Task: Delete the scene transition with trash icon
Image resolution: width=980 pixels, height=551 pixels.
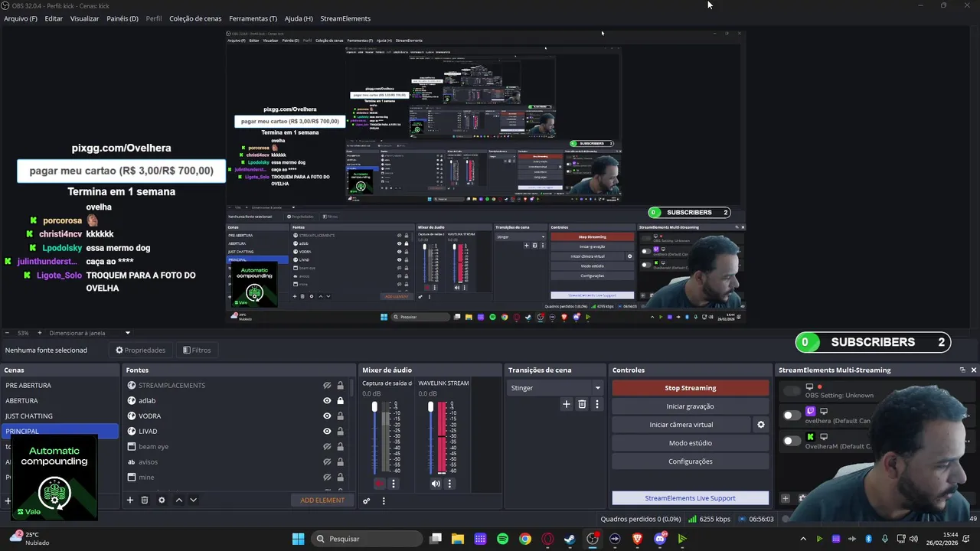Action: tap(582, 404)
